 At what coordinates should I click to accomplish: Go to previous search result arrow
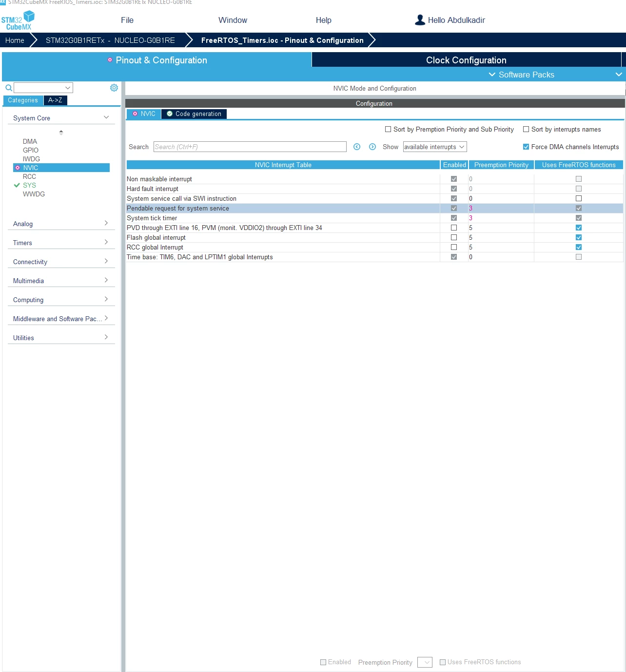tap(357, 147)
